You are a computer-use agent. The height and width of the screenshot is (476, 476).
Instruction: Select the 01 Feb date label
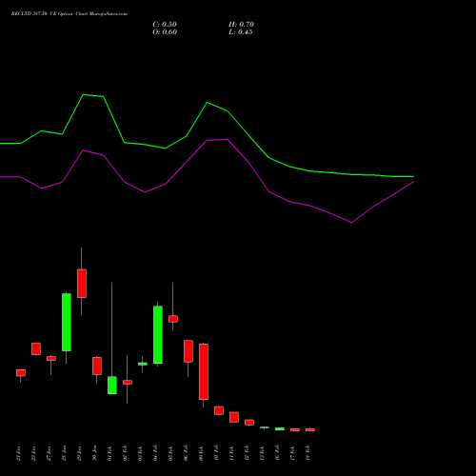(109, 453)
